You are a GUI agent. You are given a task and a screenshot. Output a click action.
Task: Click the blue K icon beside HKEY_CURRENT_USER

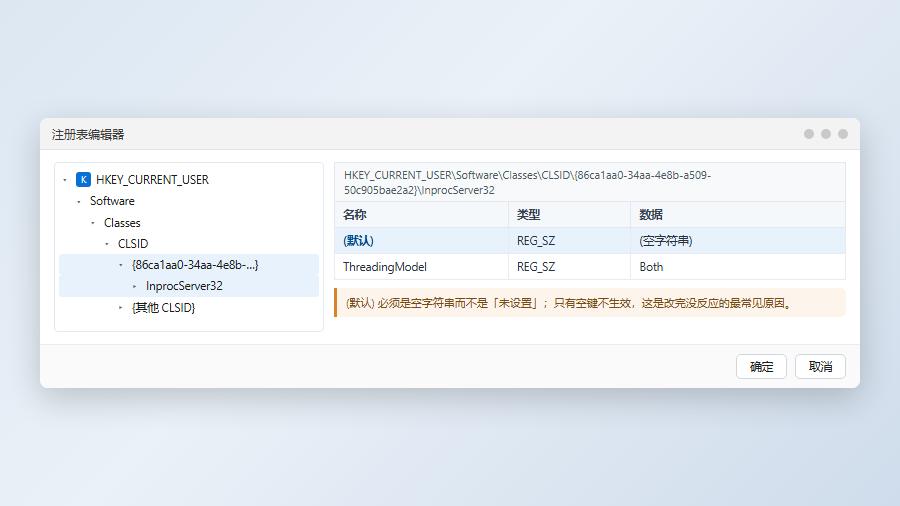[x=83, y=180]
